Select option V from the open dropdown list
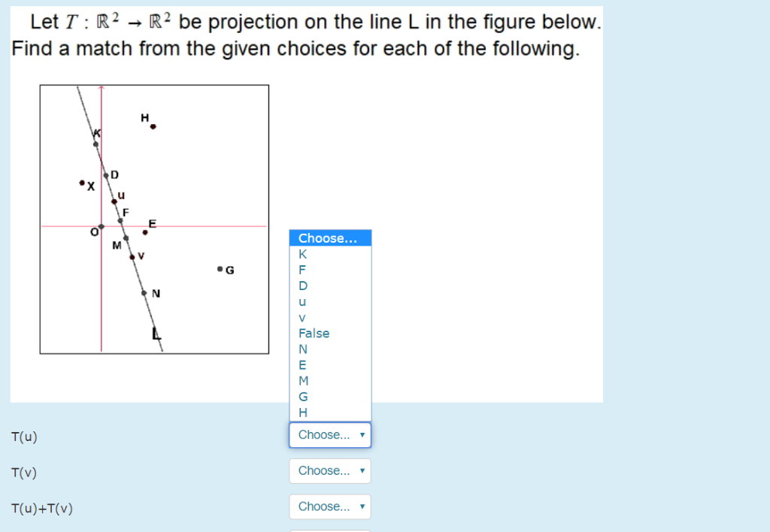 [302, 317]
